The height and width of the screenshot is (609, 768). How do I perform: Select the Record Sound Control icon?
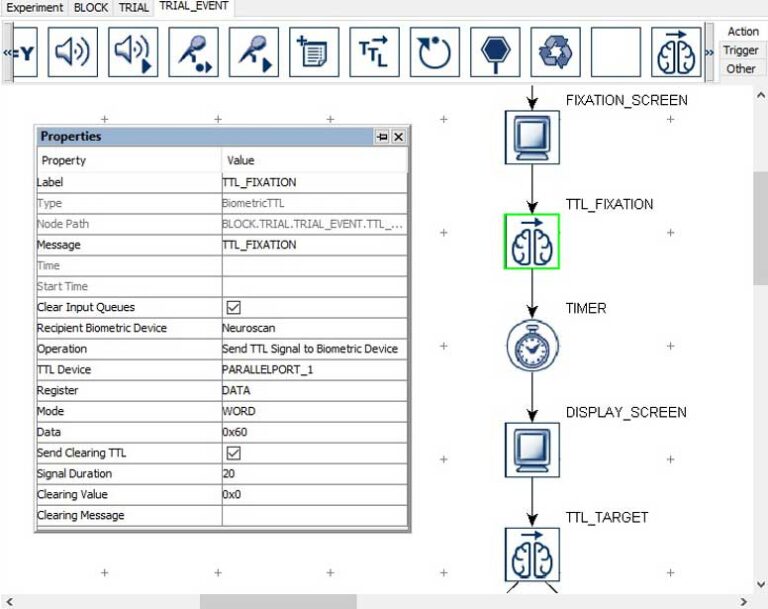pos(254,52)
